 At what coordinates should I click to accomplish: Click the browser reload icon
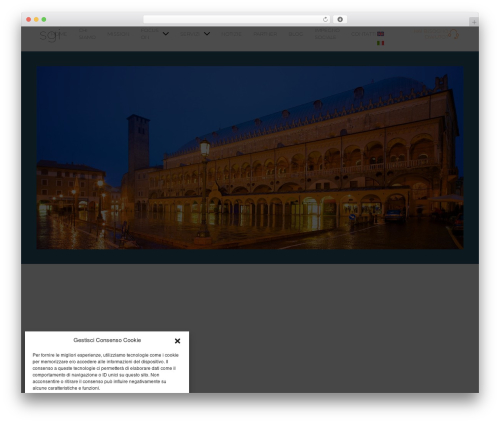325,20
